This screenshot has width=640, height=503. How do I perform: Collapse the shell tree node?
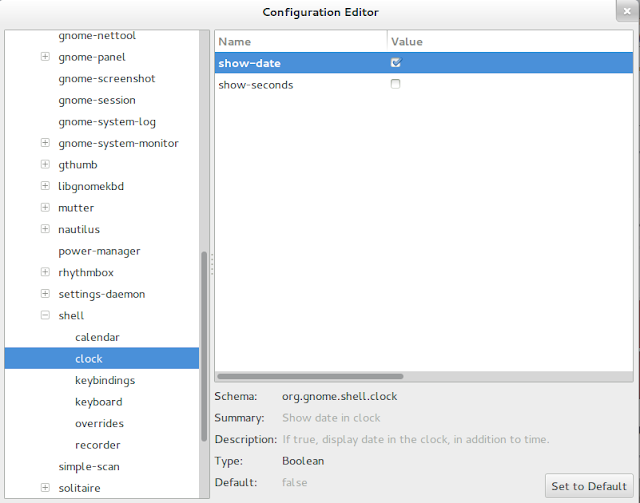click(x=45, y=315)
